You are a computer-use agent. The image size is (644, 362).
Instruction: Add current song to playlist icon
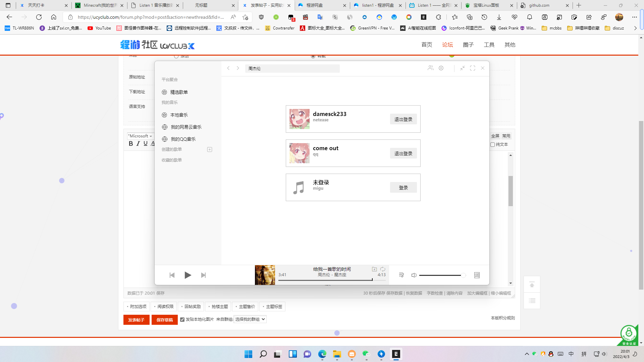point(374,269)
